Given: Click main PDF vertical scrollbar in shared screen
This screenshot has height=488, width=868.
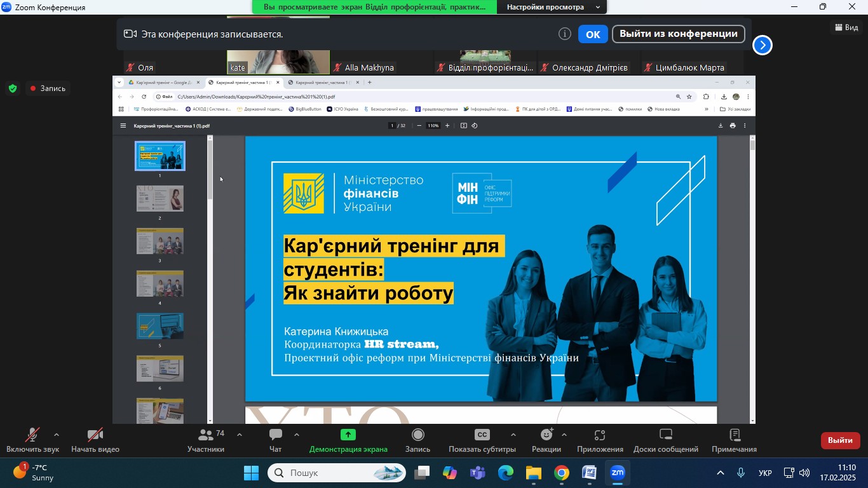Looking at the screenshot, I should [x=753, y=145].
